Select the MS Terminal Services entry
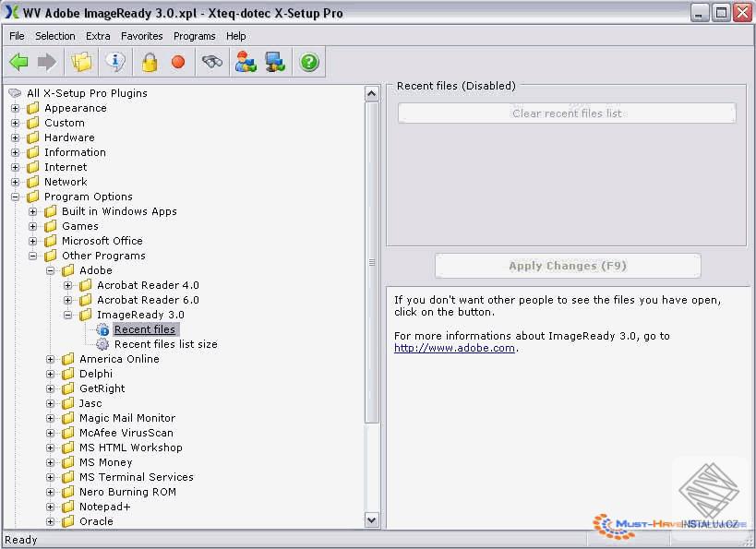The width and height of the screenshot is (756, 549). (137, 477)
